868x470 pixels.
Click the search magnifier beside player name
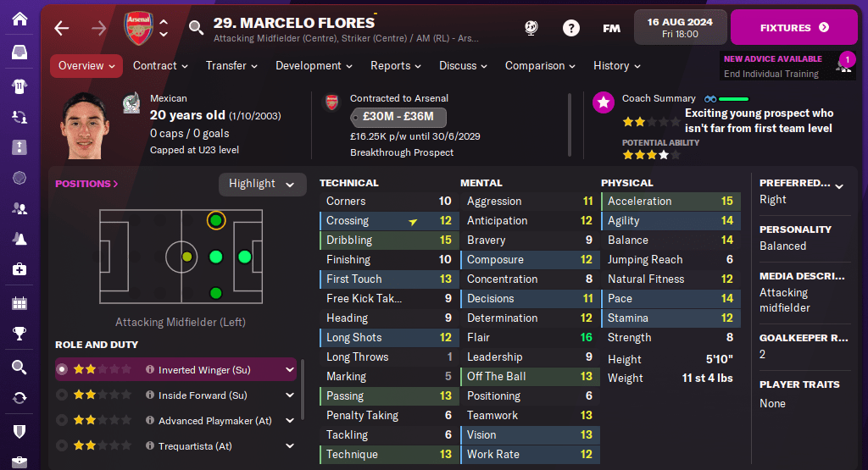(196, 28)
